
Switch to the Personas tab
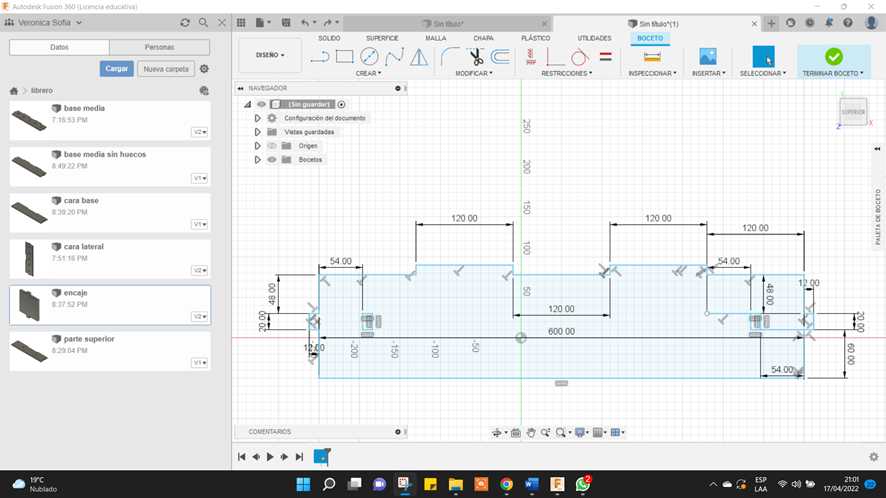pyautogui.click(x=159, y=47)
